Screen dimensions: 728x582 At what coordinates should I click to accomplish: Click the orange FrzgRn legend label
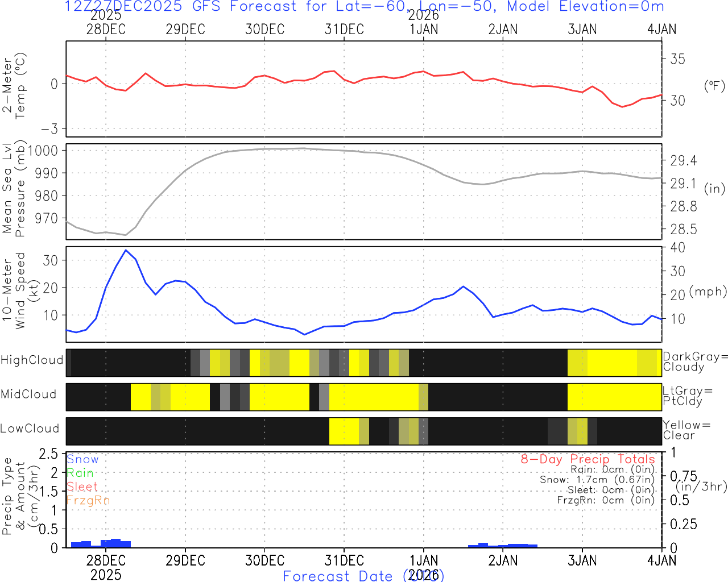(88, 500)
